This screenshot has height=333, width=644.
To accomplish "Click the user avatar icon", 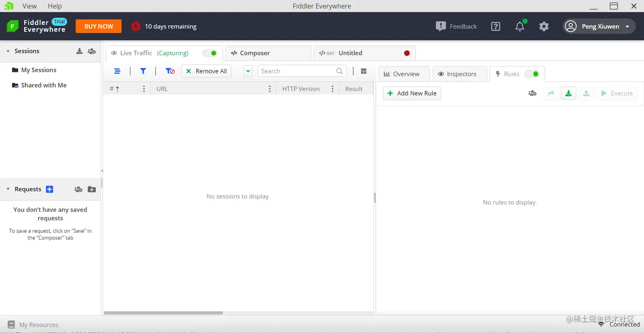I will 570,26.
